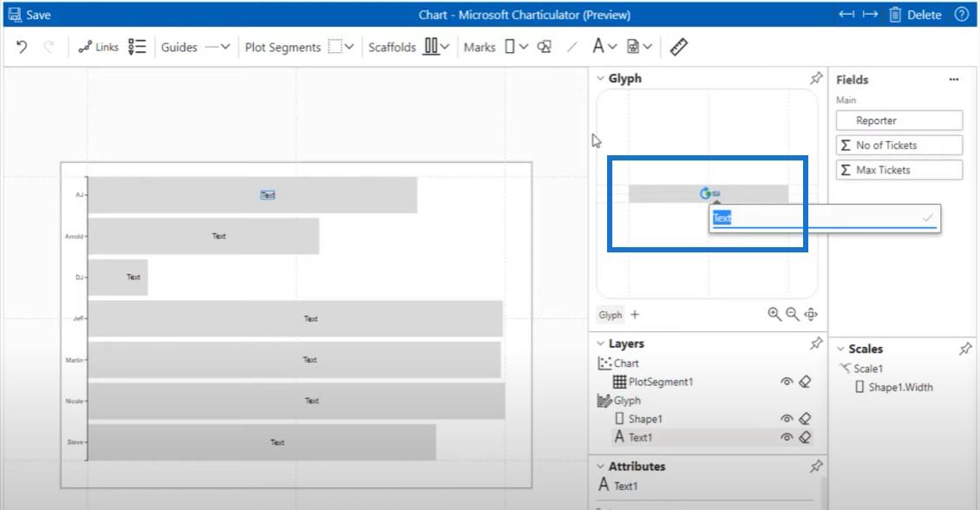Undo the last action

tap(22, 47)
